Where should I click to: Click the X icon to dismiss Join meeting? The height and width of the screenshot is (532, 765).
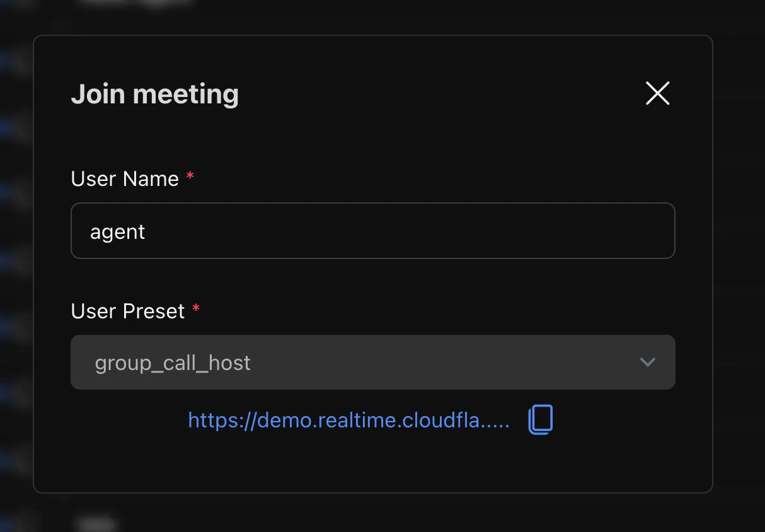[657, 93]
